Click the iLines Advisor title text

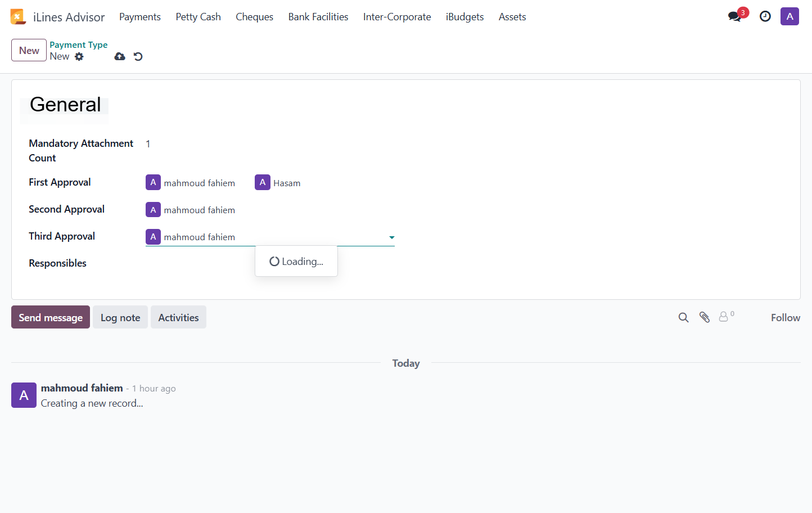tap(69, 17)
